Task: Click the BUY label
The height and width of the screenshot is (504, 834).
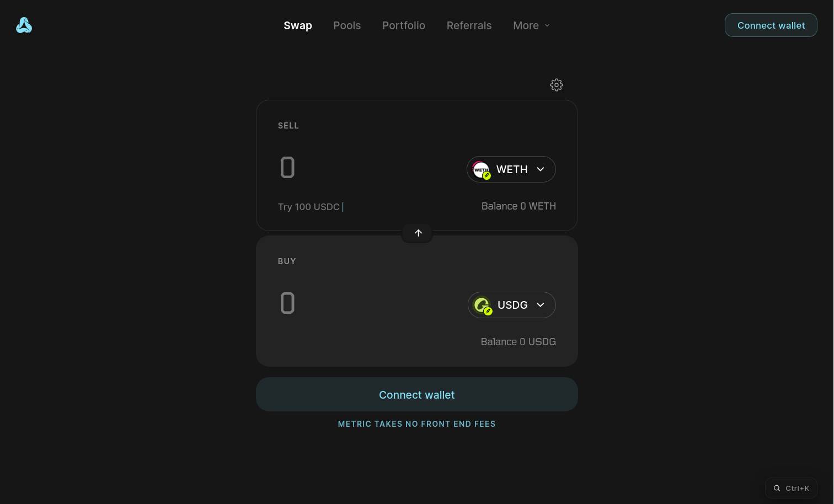Action: (287, 261)
